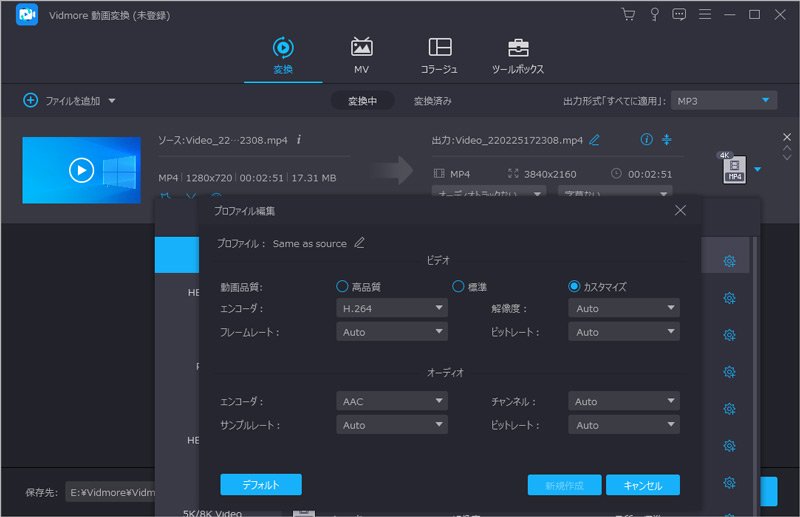This screenshot has height=517, width=800.
Task: Click the first profile settings gear icon
Action: click(730, 261)
